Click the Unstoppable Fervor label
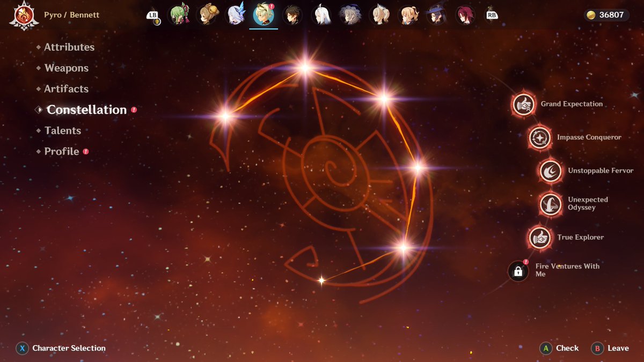Image resolution: width=644 pixels, height=362 pixels. 601,171
